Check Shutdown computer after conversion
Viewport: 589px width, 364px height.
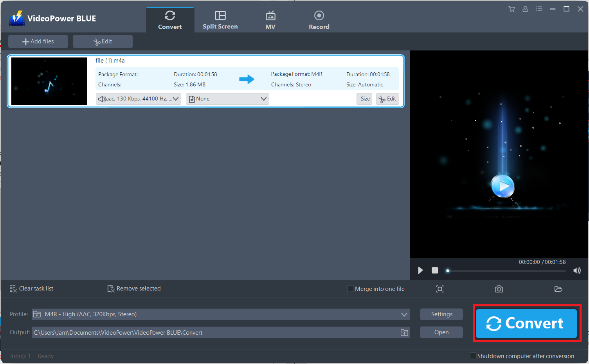473,356
